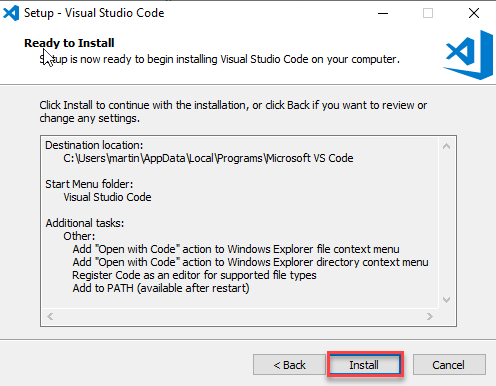The height and width of the screenshot is (386, 496).
Task: Close the Setup window with X
Action: (474, 13)
